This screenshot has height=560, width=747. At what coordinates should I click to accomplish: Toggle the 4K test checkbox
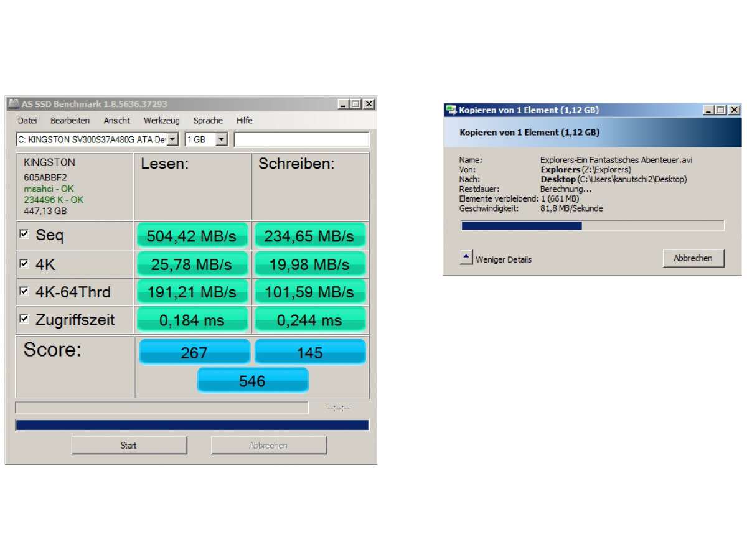coord(24,263)
